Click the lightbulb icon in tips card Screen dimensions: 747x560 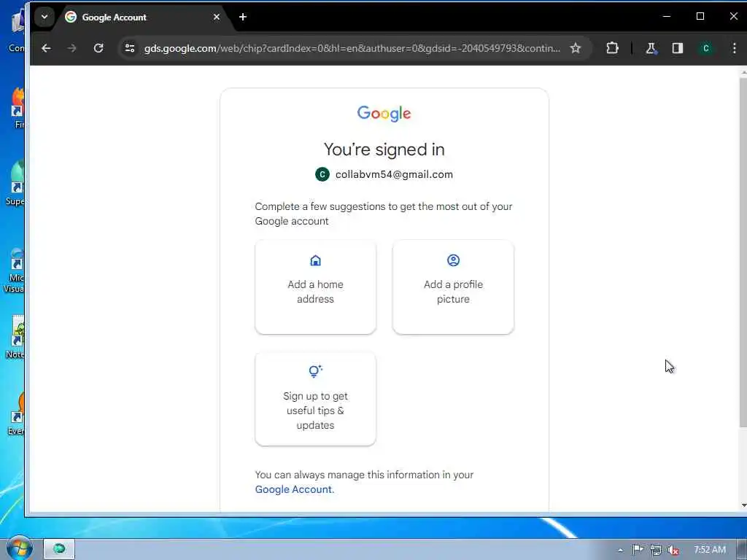click(x=315, y=371)
